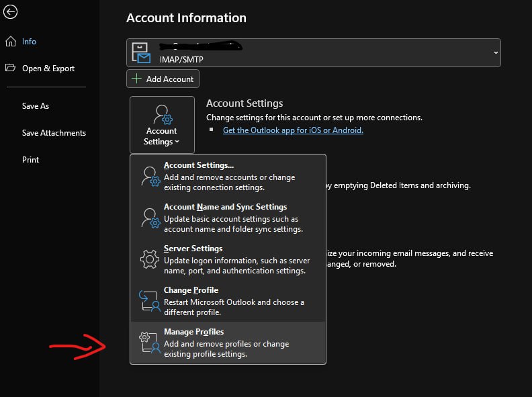Select Print in the sidebar
Screen dimensions: 532x397
(30, 159)
